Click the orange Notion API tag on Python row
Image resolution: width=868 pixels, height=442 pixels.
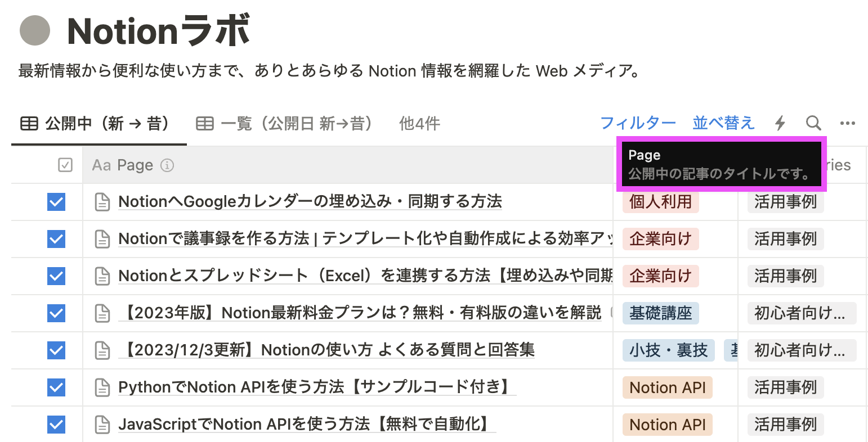(x=668, y=387)
